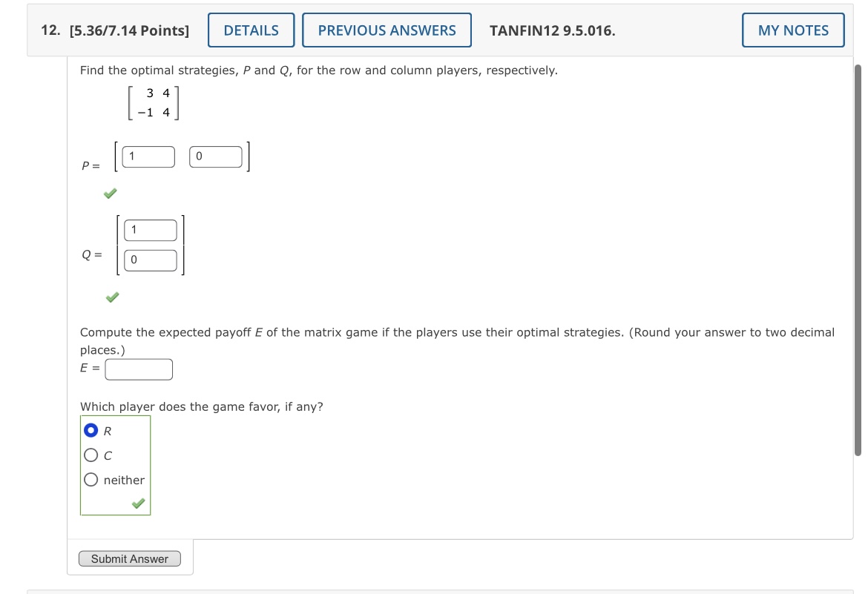Click the E answer input field
This screenshot has height=594, width=868.
[x=138, y=369]
